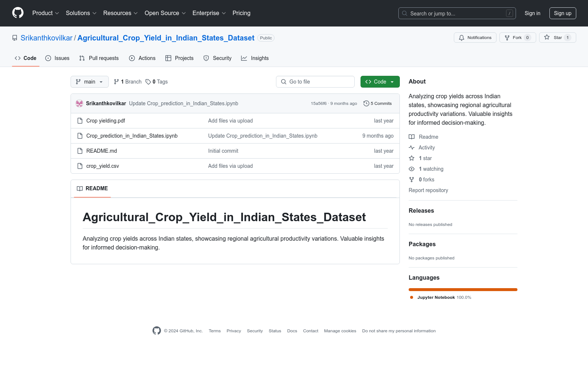Viewport: 588px width, 368px height.
Task: View the Insights tab
Action: click(255, 58)
